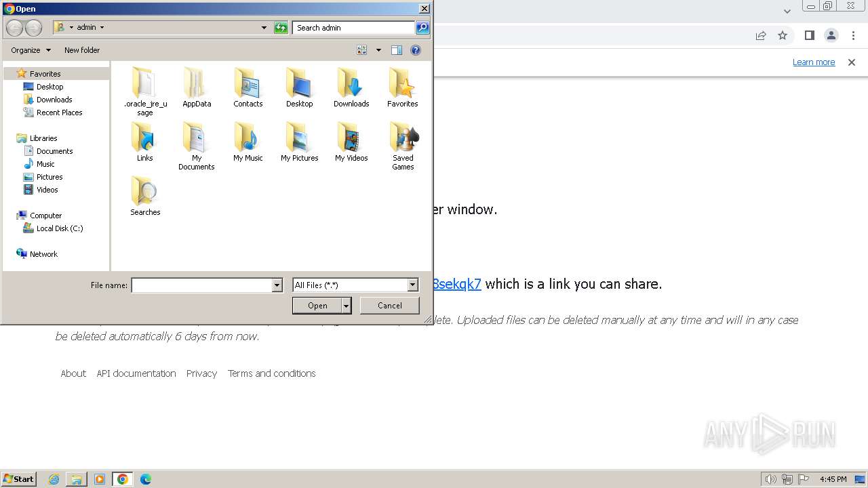Image resolution: width=868 pixels, height=488 pixels.
Task: Select Computer in the navigation pane
Action: [x=45, y=216]
